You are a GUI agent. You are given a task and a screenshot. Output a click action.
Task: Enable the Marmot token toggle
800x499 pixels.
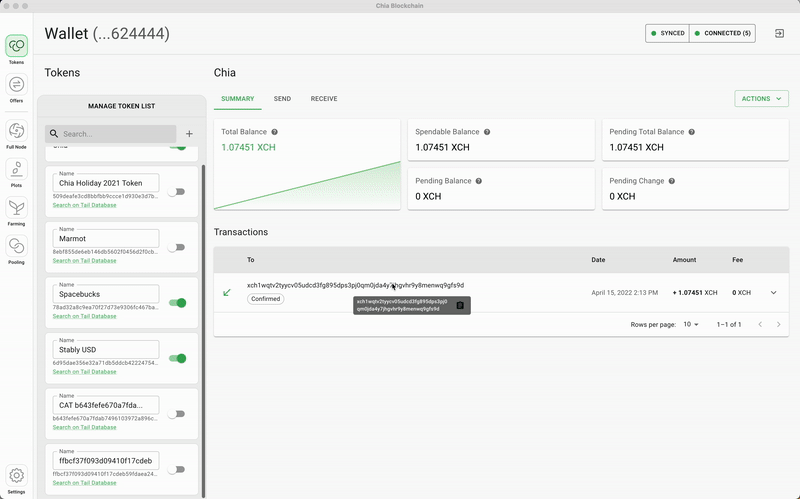pyautogui.click(x=177, y=247)
